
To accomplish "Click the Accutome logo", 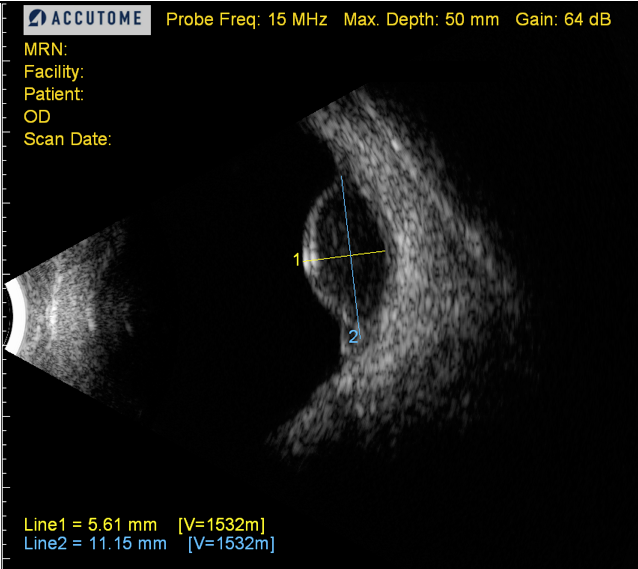I will [87, 20].
